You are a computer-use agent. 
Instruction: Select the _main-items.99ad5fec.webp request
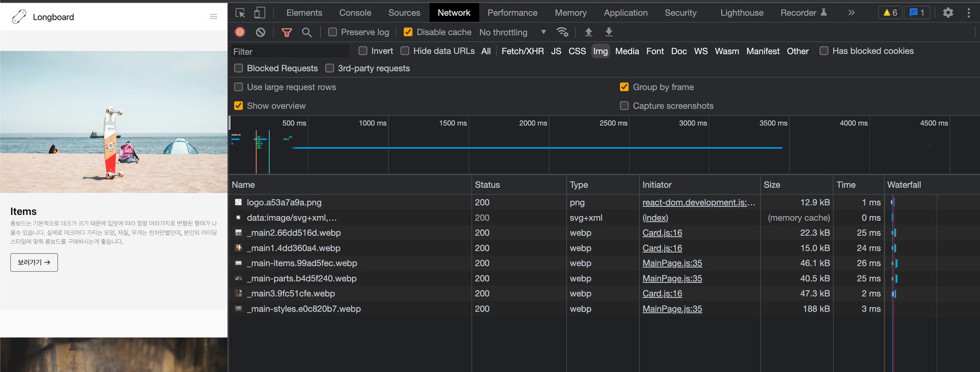click(x=302, y=263)
